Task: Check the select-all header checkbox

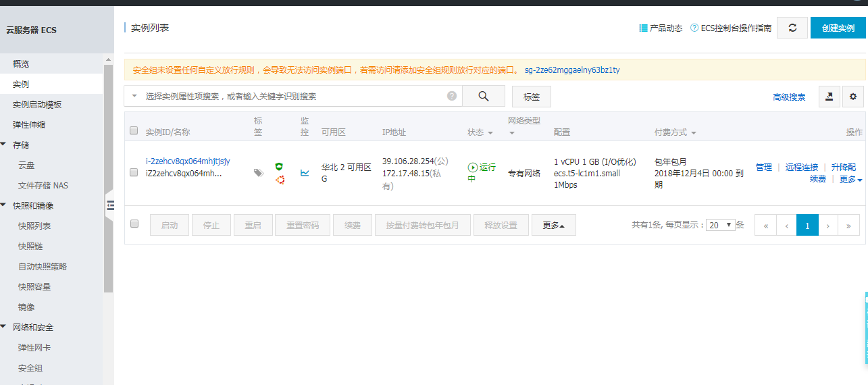Action: (134, 131)
